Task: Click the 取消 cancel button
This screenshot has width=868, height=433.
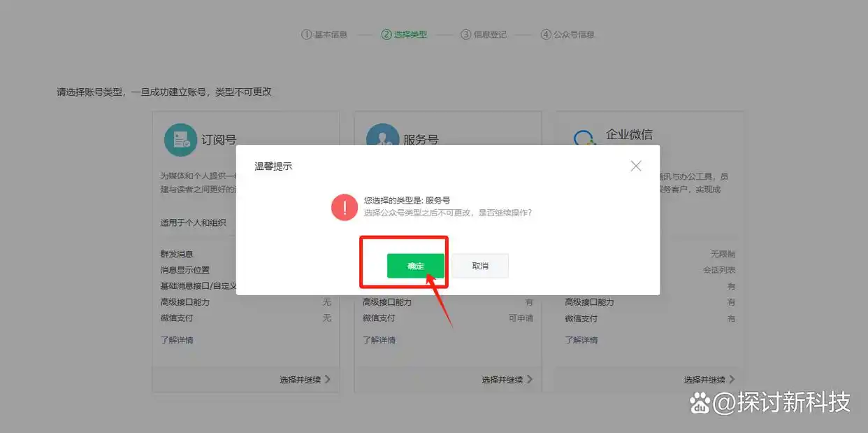Action: click(480, 266)
